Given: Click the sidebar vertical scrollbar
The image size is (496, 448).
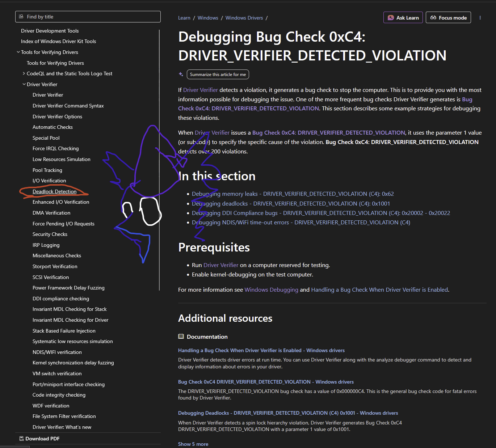Looking at the screenshot, I should [x=159, y=159].
